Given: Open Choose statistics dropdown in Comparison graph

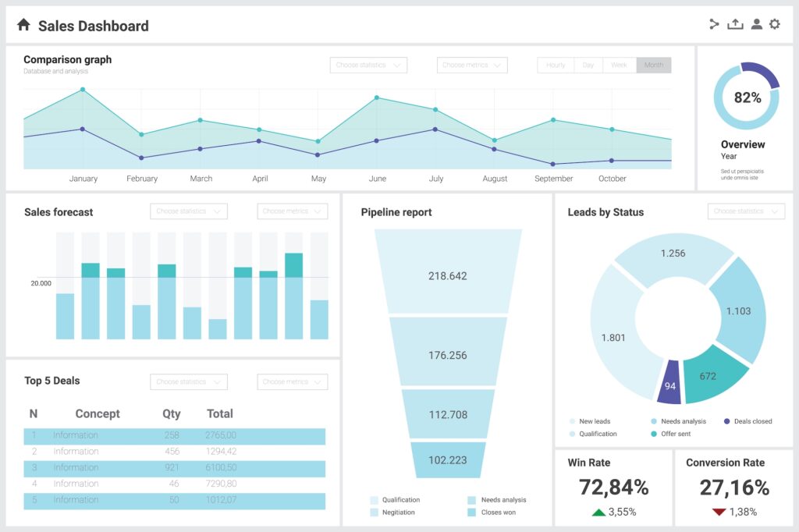Looking at the screenshot, I should point(368,65).
